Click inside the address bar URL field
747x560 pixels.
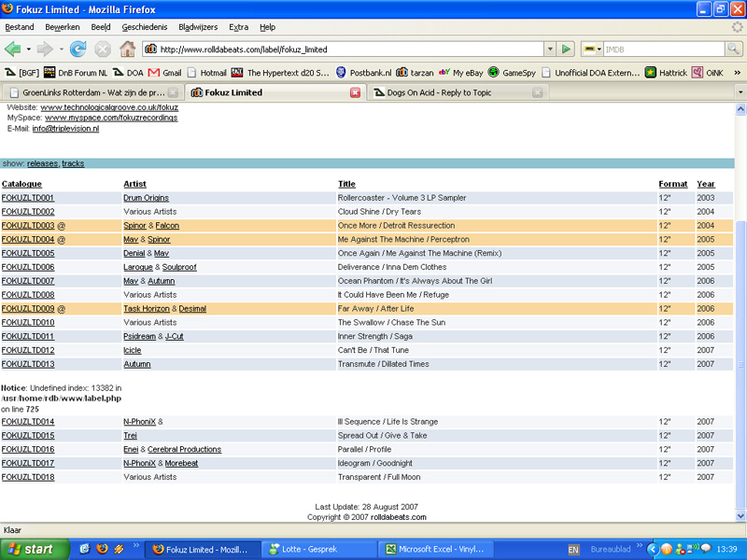[343, 49]
